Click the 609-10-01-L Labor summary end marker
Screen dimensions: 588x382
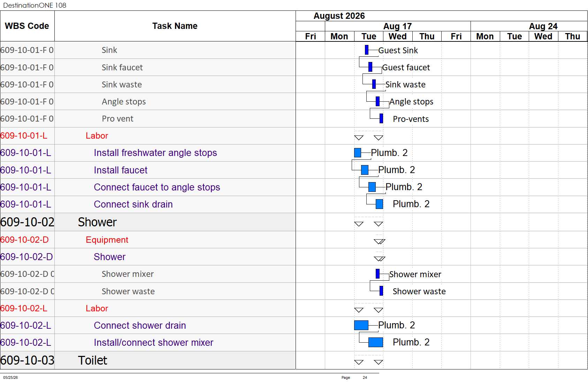point(379,138)
